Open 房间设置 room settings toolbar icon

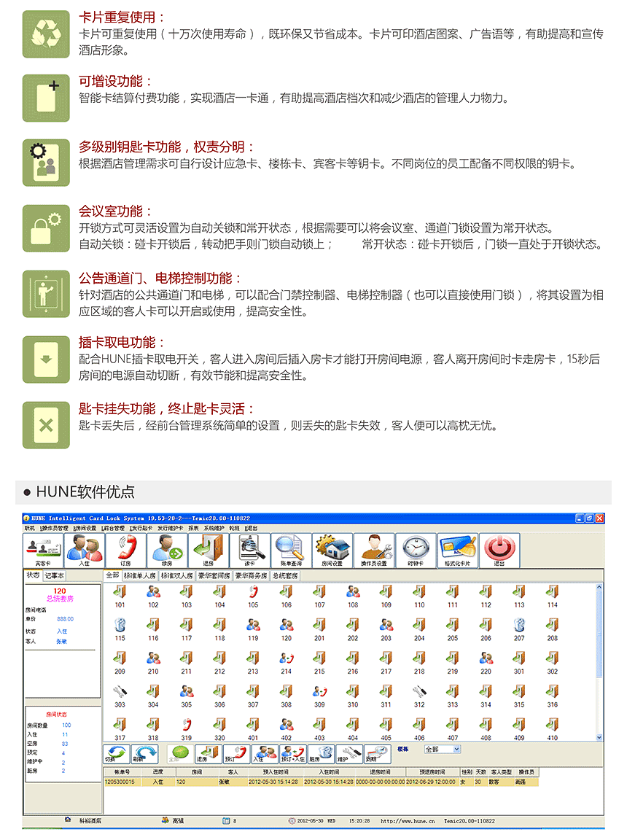(x=332, y=551)
